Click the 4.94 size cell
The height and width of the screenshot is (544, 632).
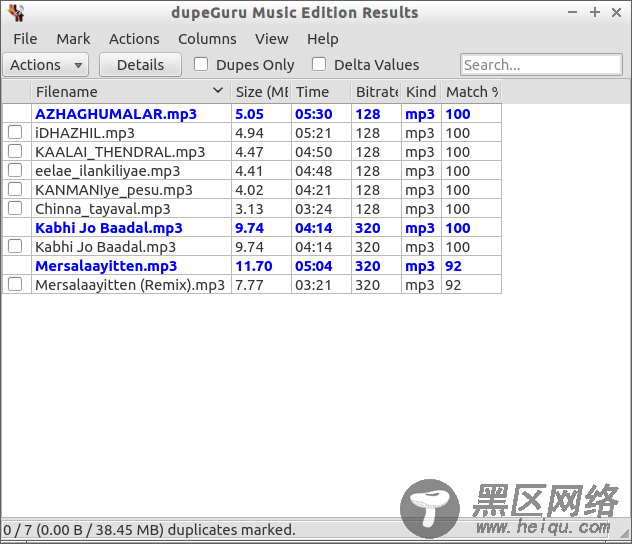tap(261, 133)
